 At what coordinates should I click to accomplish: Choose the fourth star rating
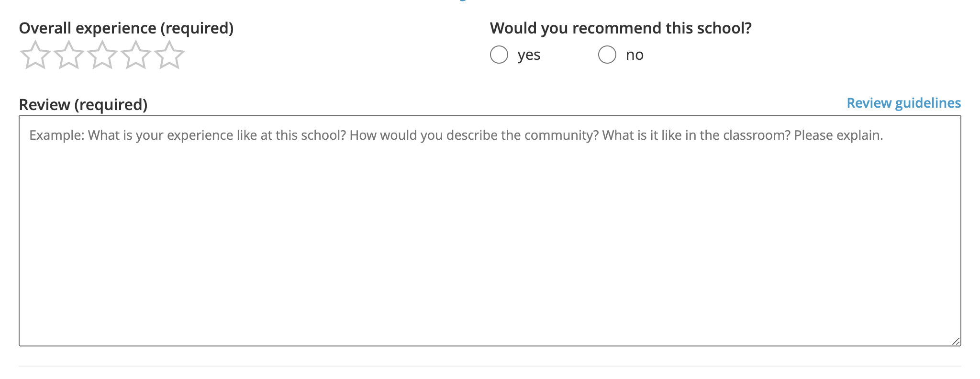[x=136, y=55]
